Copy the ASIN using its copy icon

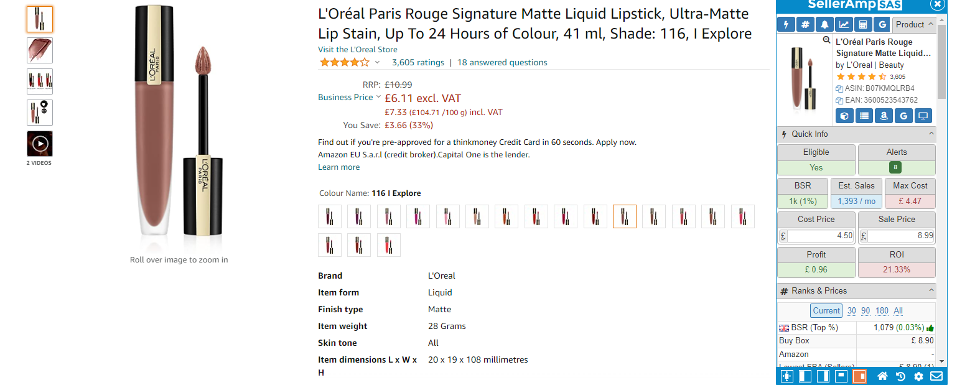click(839, 88)
